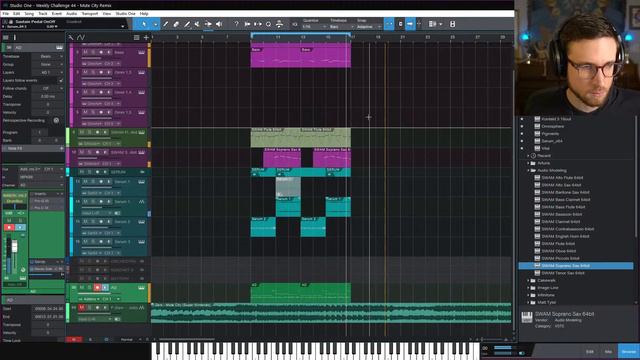Toggle the Autoscroll button in toolbar

coord(410,24)
